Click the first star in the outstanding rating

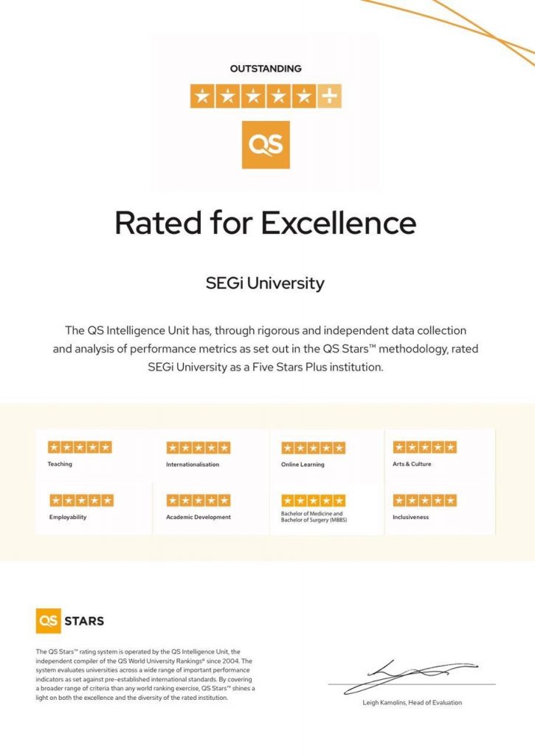(x=201, y=96)
